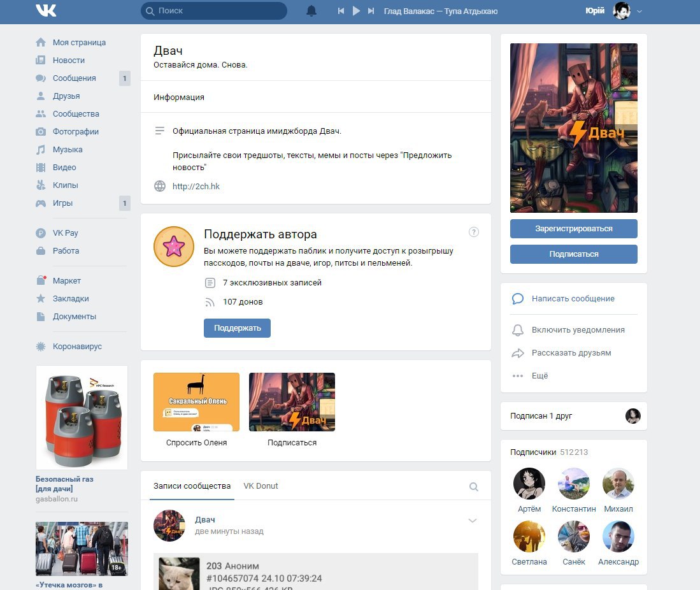Open subscriber Санёк avatar
Screen dimensions: 700x590
[x=574, y=536]
